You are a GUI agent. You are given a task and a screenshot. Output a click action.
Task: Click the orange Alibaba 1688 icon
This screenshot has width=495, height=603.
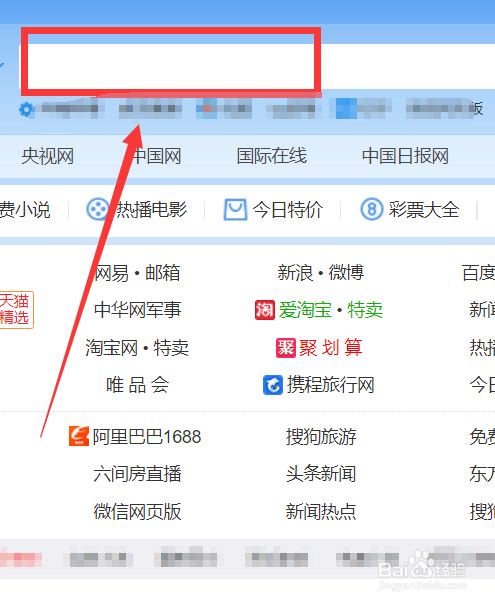[79, 436]
